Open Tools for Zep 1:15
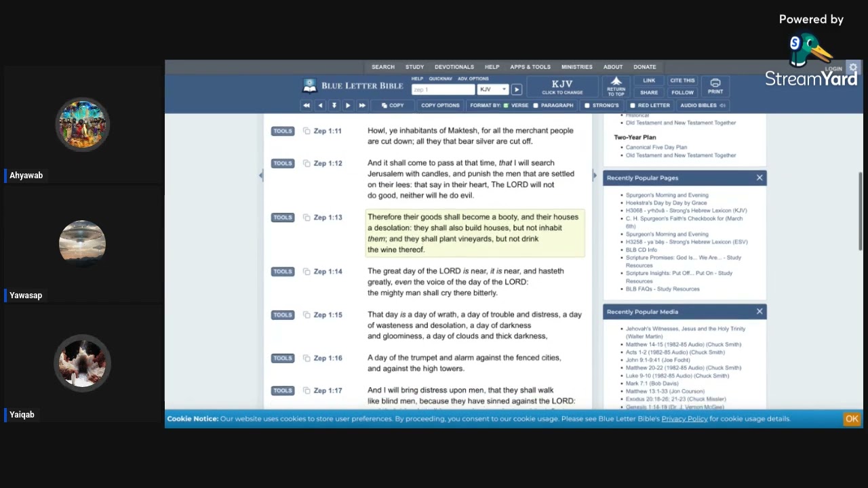The image size is (868, 488). (283, 315)
